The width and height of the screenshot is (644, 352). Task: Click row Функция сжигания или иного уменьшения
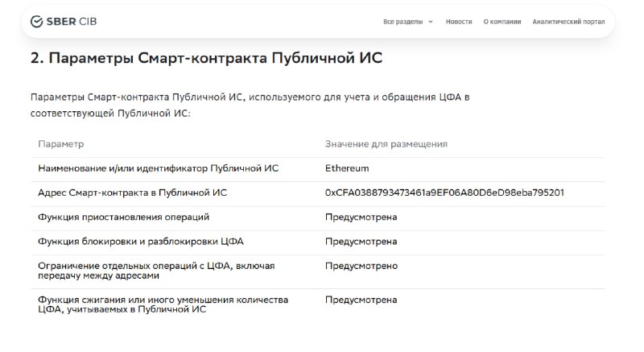click(x=318, y=304)
